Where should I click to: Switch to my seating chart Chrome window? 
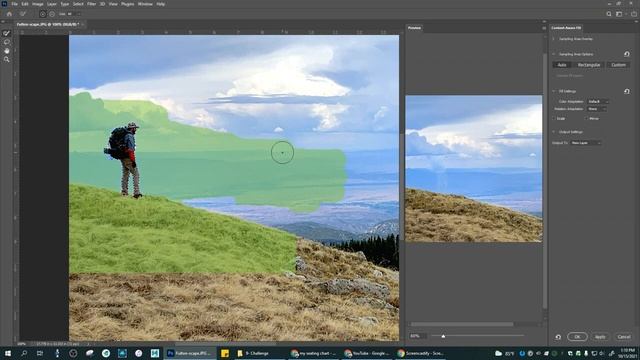[x=314, y=353]
